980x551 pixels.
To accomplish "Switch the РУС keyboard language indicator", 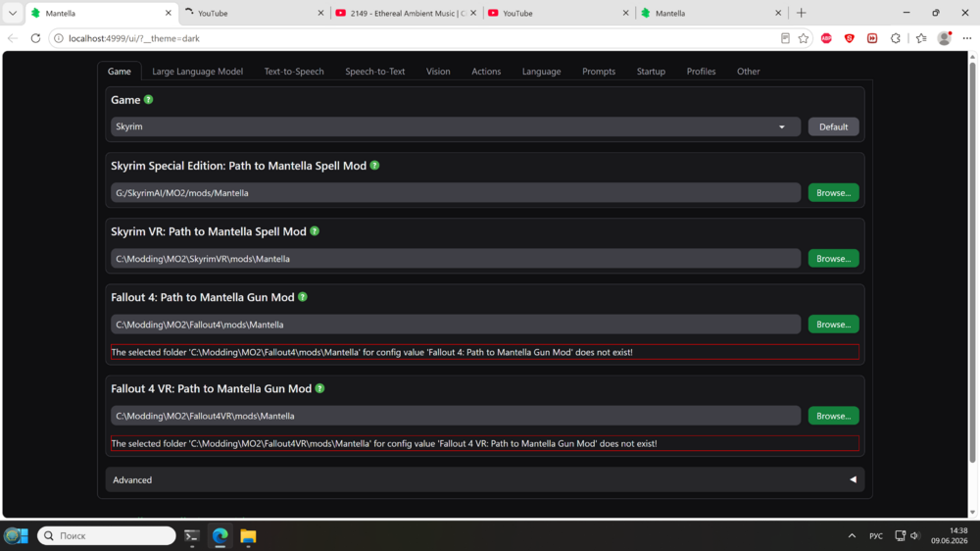I will coord(875,536).
